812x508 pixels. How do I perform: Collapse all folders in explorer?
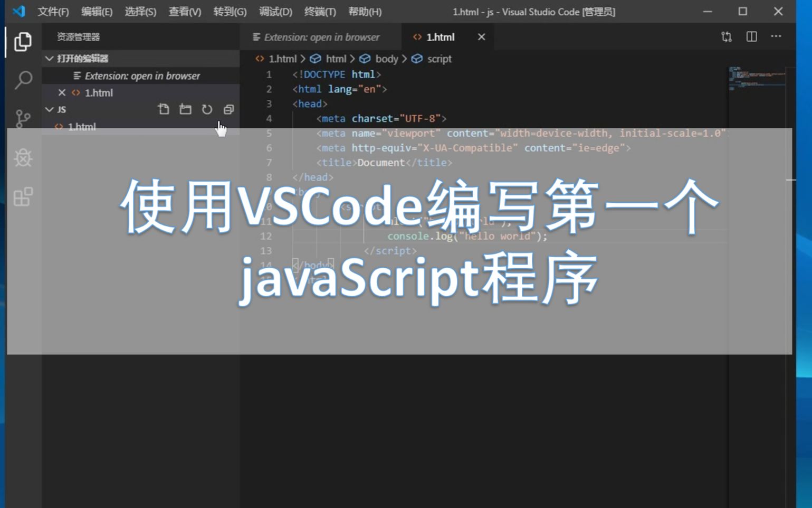[228, 109]
